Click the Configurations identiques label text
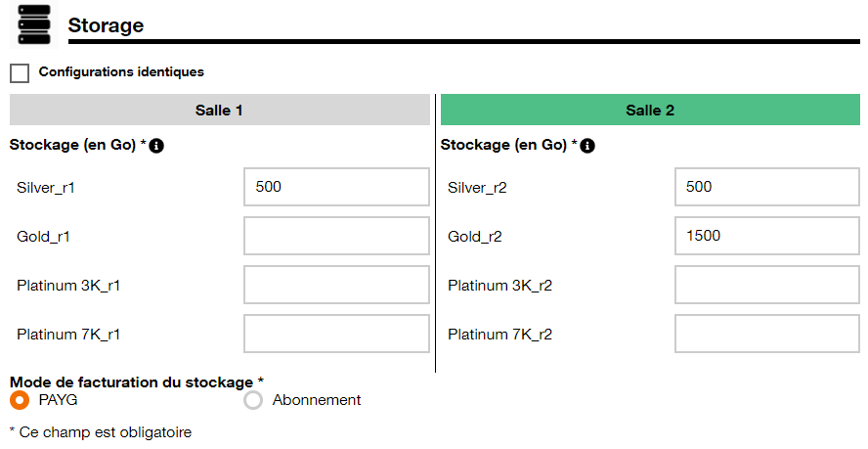 pyautogui.click(x=121, y=72)
